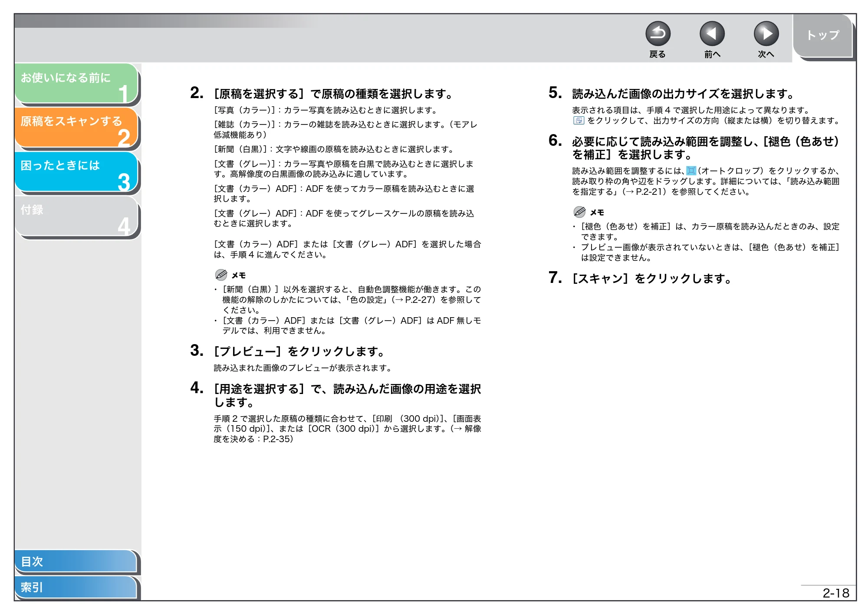Click step 6 heading about 読み込み範囲を調整
The image size is (868, 614).
click(706, 148)
